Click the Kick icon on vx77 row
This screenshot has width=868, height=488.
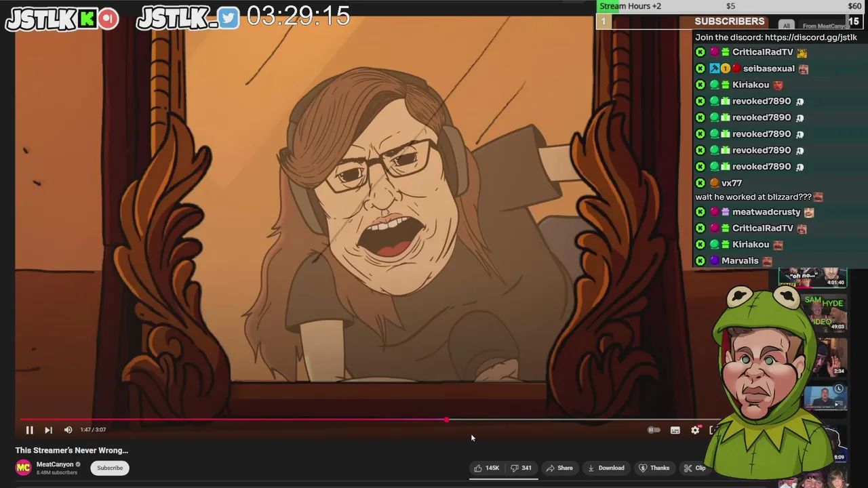[701, 183]
